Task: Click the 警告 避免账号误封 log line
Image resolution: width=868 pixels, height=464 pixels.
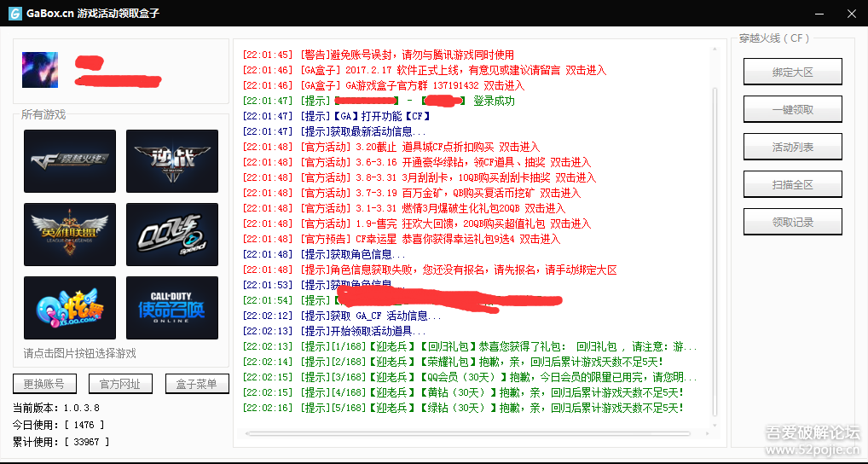Action: pyautogui.click(x=378, y=55)
